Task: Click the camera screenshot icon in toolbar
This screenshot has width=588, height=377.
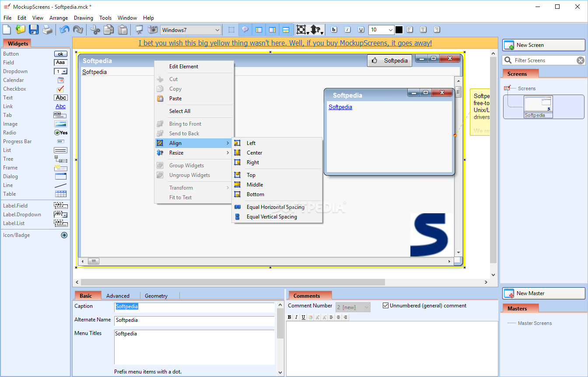Action: coord(153,30)
